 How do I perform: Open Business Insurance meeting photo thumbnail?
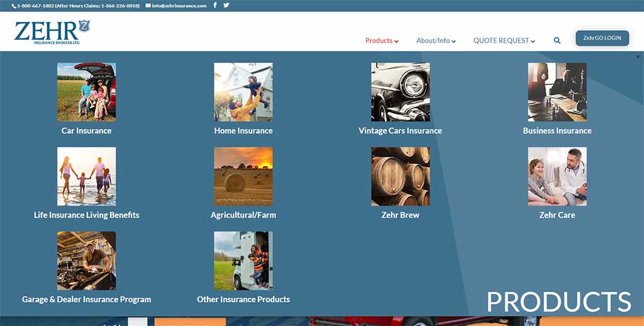tap(557, 92)
